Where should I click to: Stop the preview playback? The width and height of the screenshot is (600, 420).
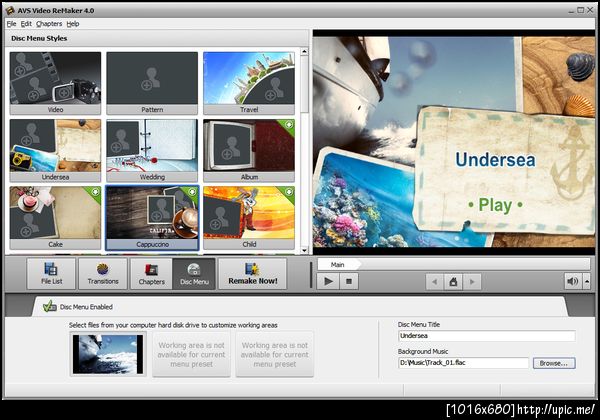pos(349,282)
